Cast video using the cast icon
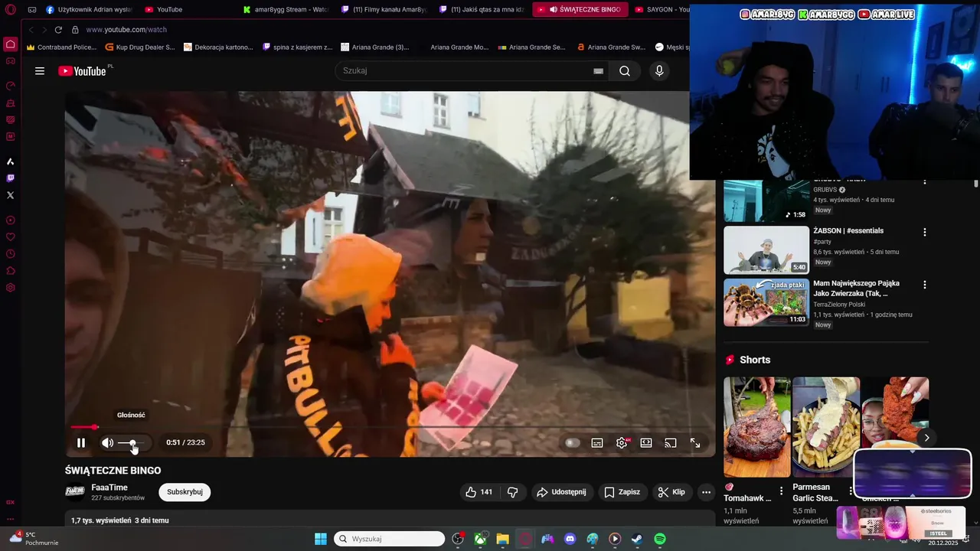Viewport: 980px width, 551px height. coord(671,442)
